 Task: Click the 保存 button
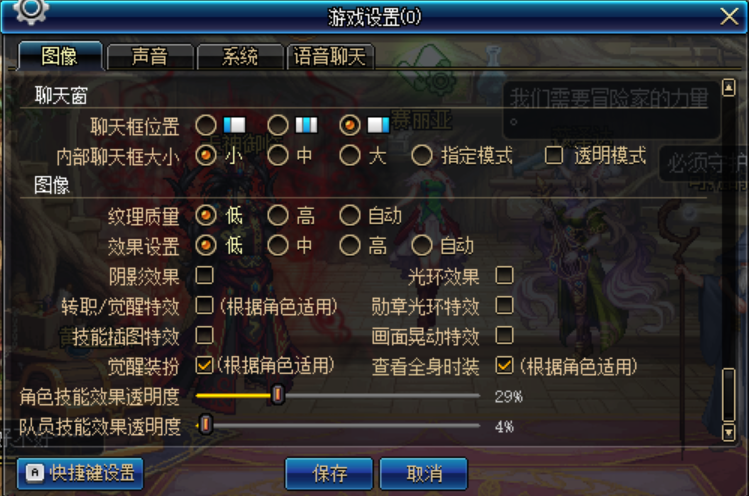click(x=329, y=473)
